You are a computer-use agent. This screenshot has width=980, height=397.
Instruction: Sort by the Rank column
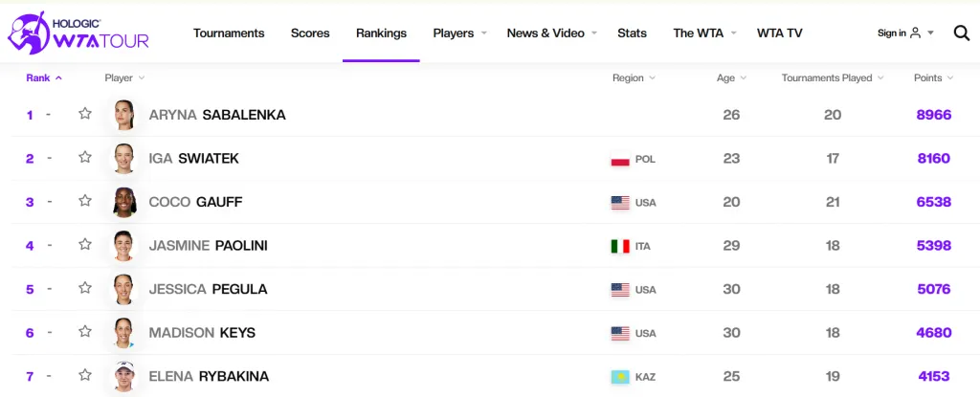click(x=44, y=78)
